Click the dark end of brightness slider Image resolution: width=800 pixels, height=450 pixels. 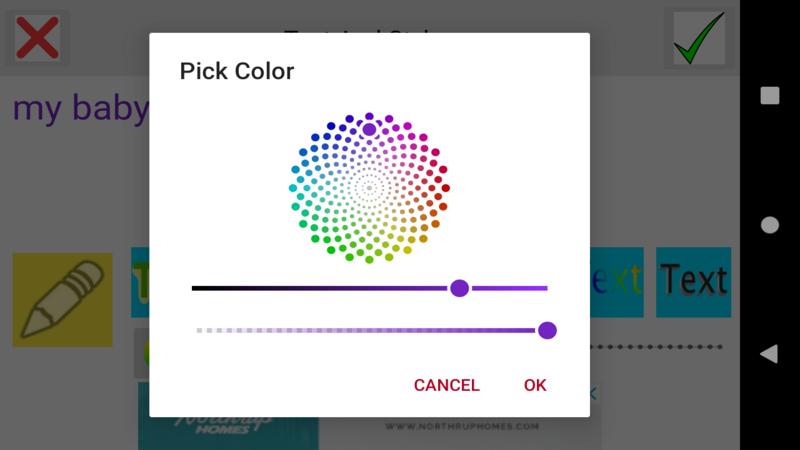[197, 288]
